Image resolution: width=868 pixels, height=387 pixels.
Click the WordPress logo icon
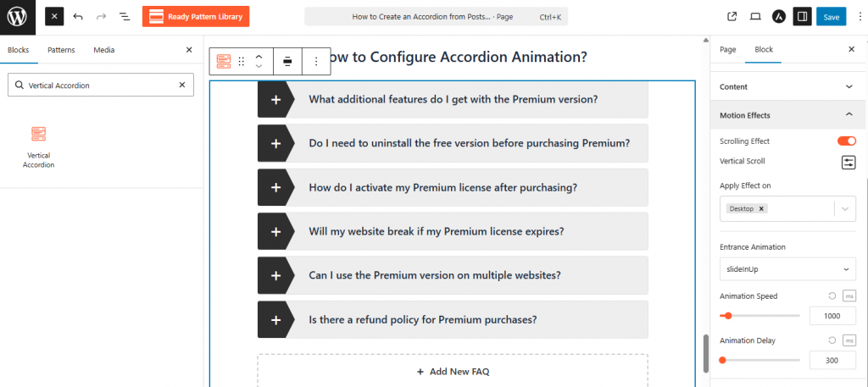point(17,17)
